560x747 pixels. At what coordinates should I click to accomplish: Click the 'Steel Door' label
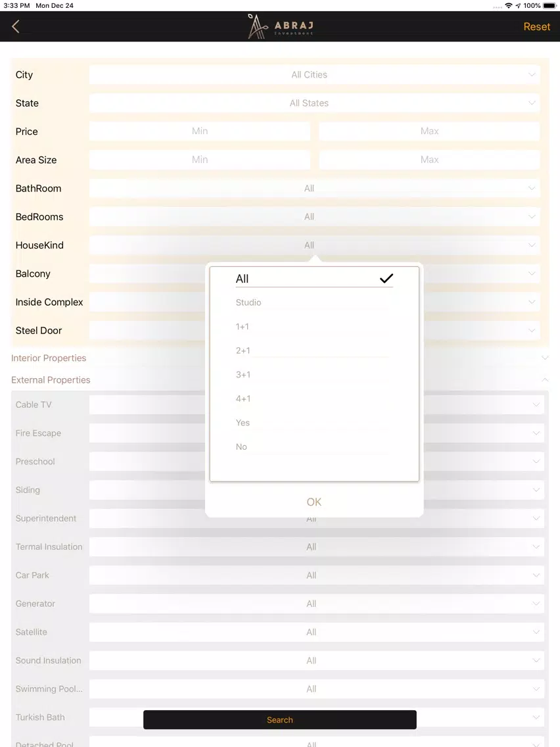(x=39, y=331)
